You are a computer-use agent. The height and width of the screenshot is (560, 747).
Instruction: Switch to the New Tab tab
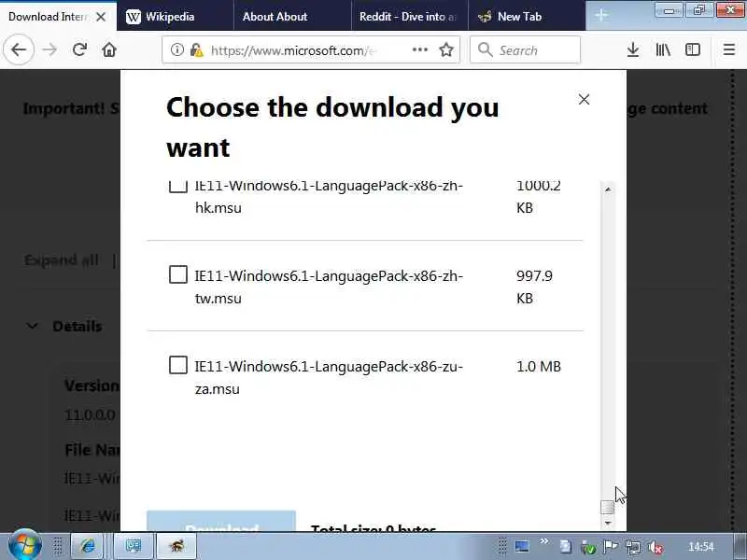coord(527,17)
